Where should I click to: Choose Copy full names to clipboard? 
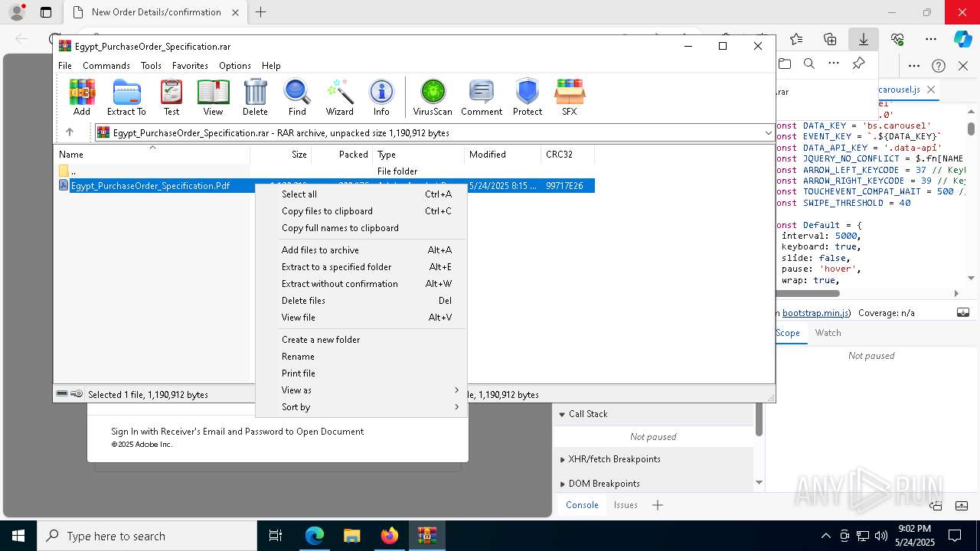(x=361, y=228)
